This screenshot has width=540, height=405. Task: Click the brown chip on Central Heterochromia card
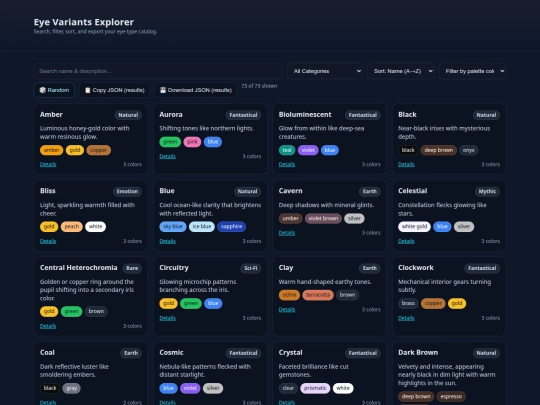[x=96, y=311]
